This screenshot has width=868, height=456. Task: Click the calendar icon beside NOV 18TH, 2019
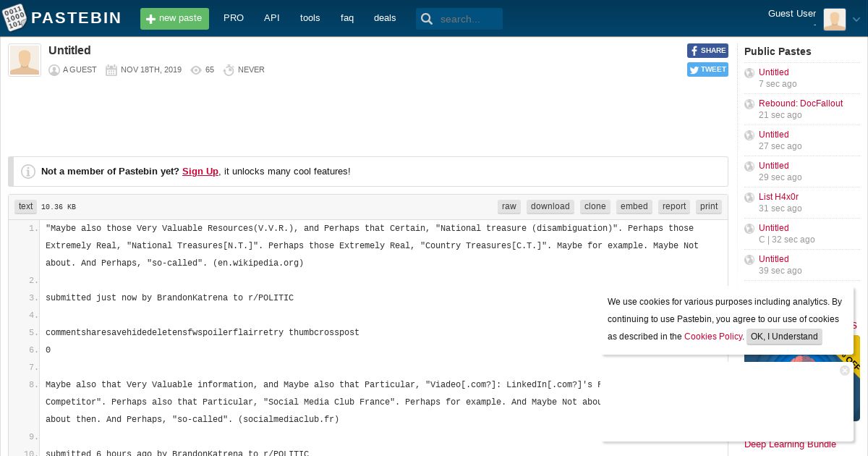coord(111,70)
